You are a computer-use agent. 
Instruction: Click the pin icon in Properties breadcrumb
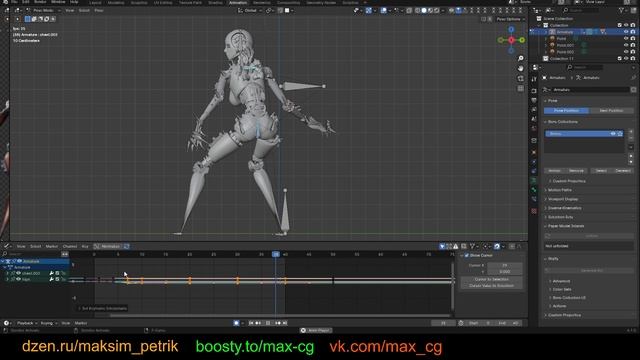click(633, 78)
